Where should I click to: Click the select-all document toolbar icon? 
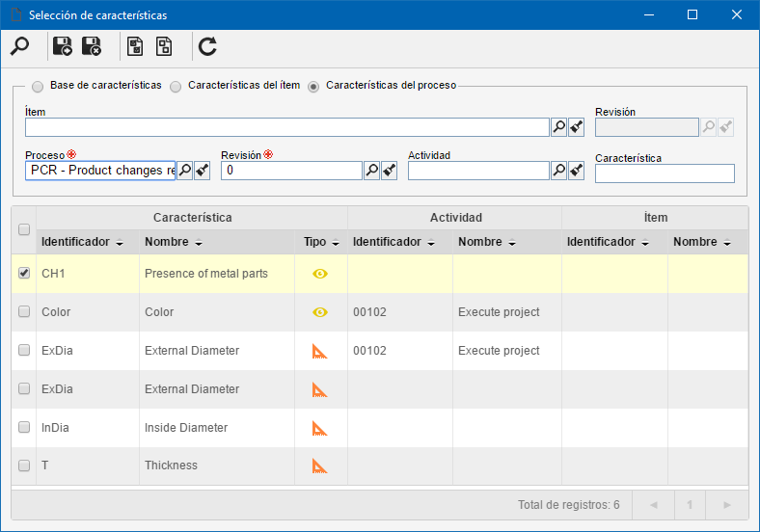[x=135, y=46]
